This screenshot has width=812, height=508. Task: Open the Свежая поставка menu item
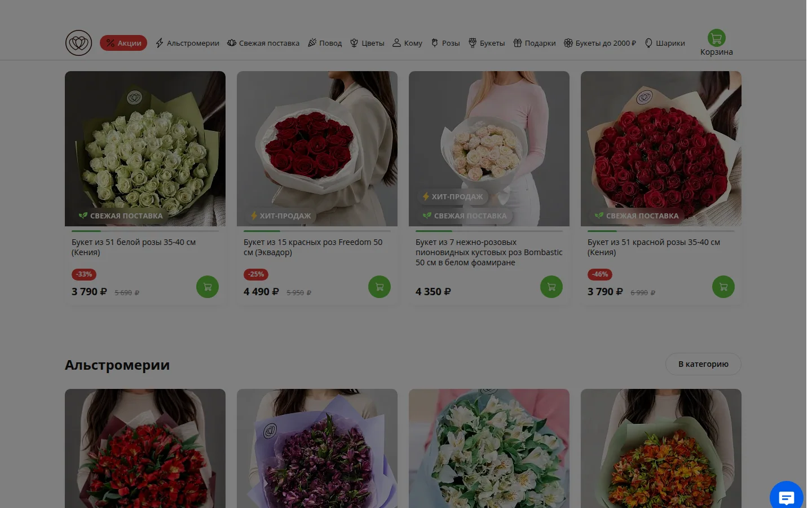pos(263,43)
